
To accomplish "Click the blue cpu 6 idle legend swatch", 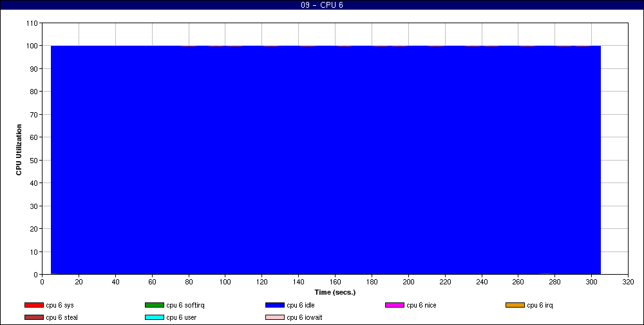I will tap(275, 305).
